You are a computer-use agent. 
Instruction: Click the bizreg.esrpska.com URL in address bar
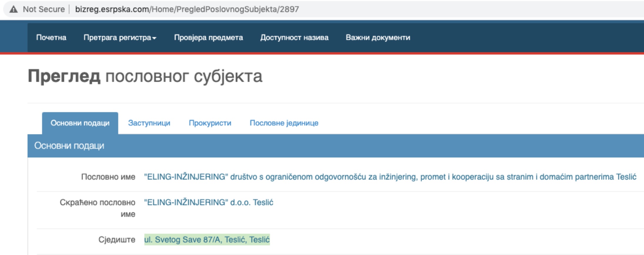[187, 9]
